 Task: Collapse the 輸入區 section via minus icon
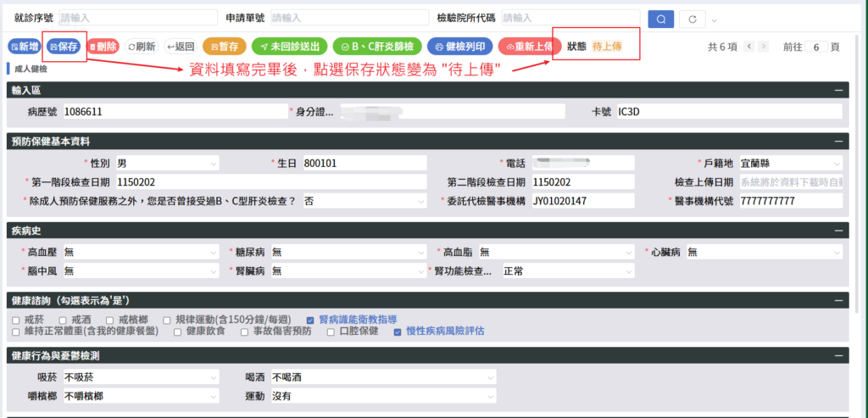[x=837, y=90]
